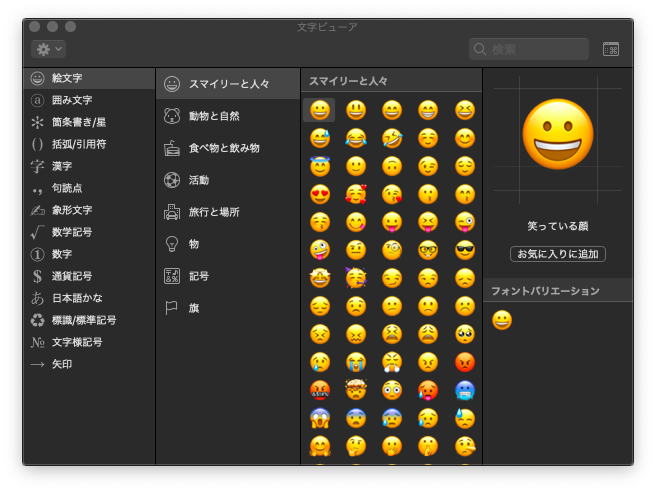Open 動物と自然 emoji subcategory
The image size is (656, 492).
213,116
